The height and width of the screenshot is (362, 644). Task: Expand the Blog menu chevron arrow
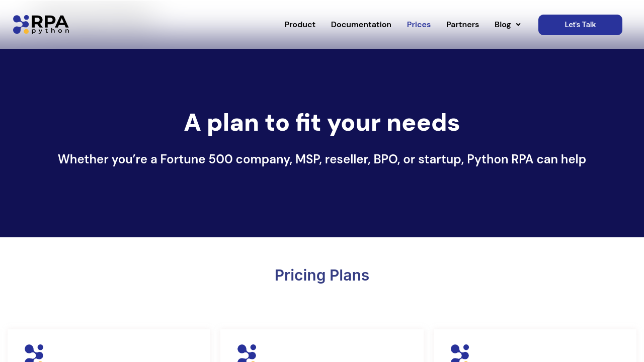tap(518, 25)
